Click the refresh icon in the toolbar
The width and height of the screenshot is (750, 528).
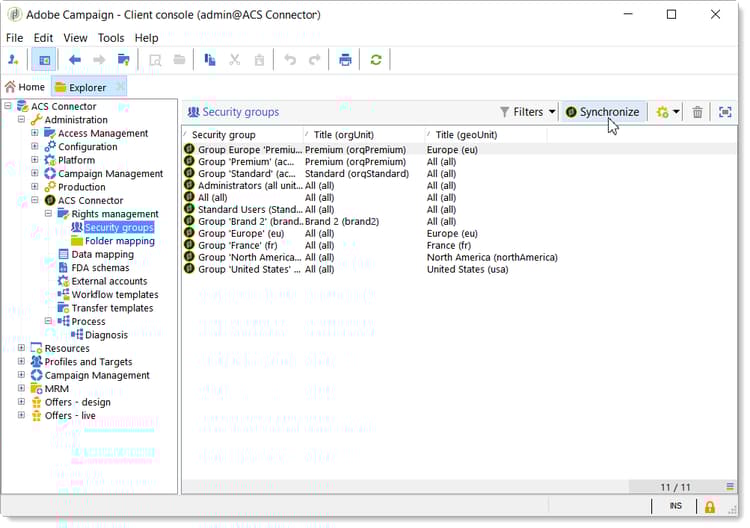coord(376,60)
